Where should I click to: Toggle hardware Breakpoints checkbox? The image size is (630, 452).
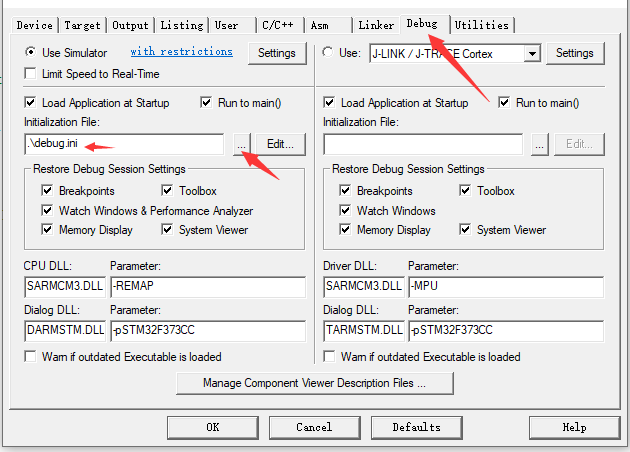(x=345, y=190)
